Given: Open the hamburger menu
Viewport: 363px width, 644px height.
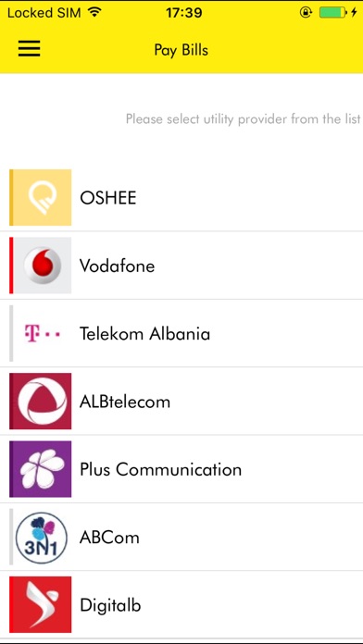Looking at the screenshot, I should pos(30,48).
